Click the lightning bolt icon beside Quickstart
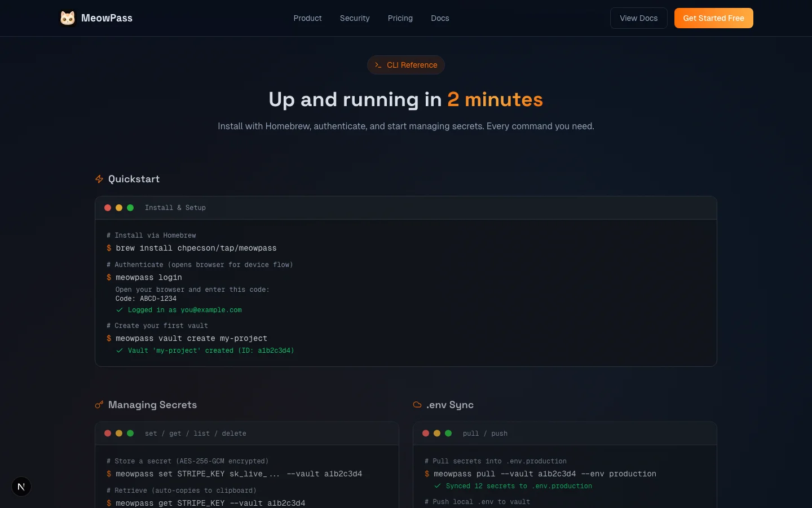Image resolution: width=812 pixels, height=508 pixels. point(99,179)
